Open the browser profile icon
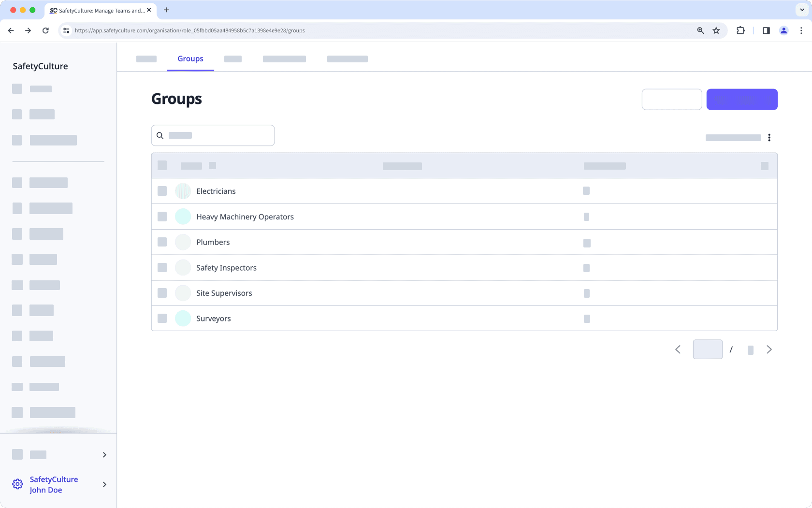Image resolution: width=812 pixels, height=508 pixels. [x=783, y=30]
